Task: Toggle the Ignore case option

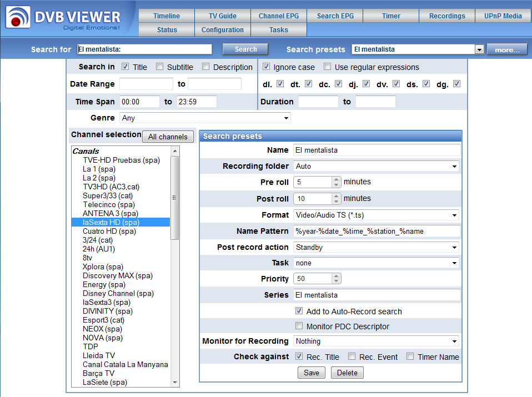Action: [x=267, y=67]
